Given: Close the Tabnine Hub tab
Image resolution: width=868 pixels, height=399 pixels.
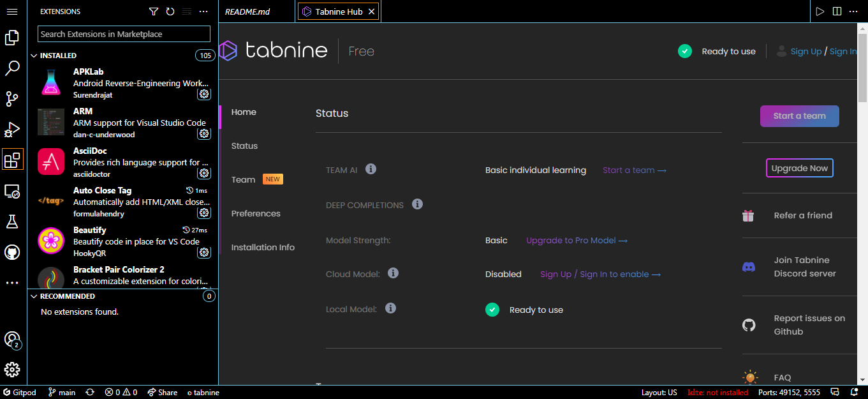Looking at the screenshot, I should point(372,11).
